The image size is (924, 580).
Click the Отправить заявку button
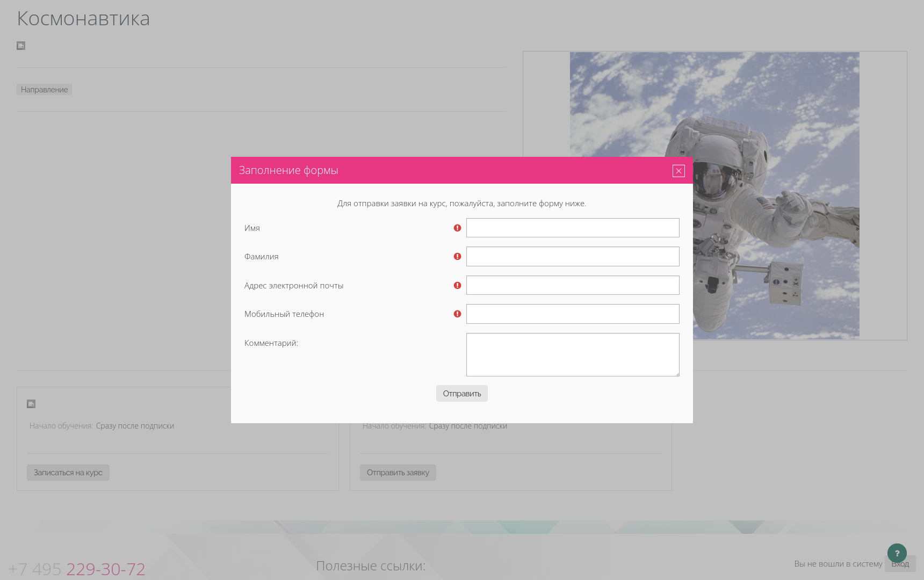click(398, 473)
